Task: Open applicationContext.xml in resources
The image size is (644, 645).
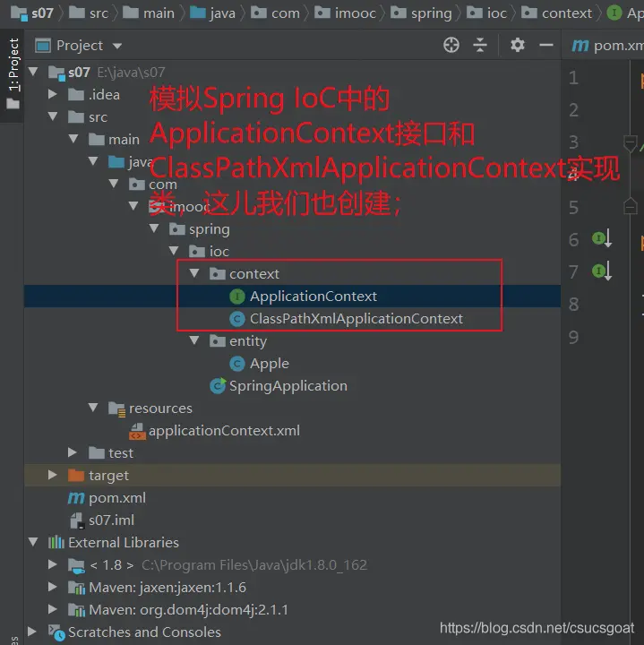Action: click(223, 431)
